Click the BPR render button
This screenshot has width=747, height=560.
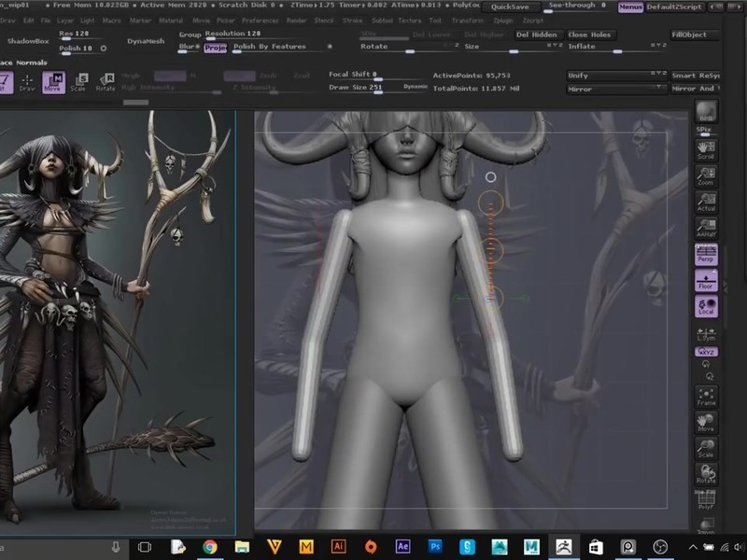706,112
